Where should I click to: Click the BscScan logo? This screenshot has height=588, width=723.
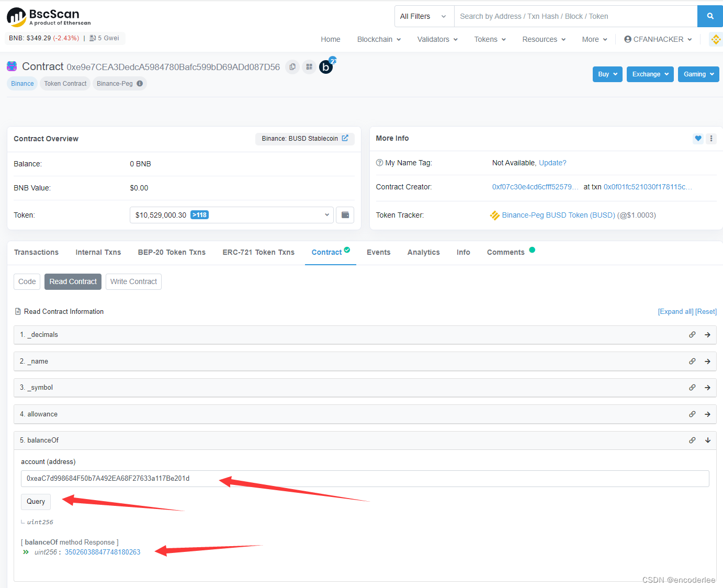pos(49,17)
